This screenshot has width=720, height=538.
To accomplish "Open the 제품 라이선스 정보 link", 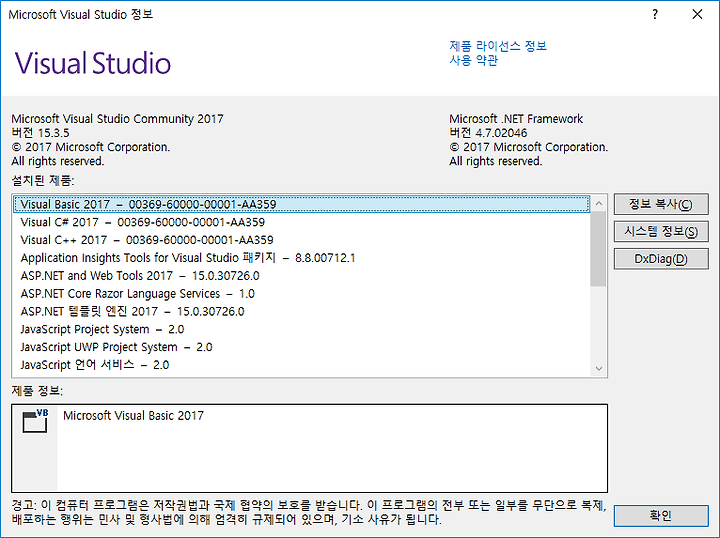I will pos(498,46).
